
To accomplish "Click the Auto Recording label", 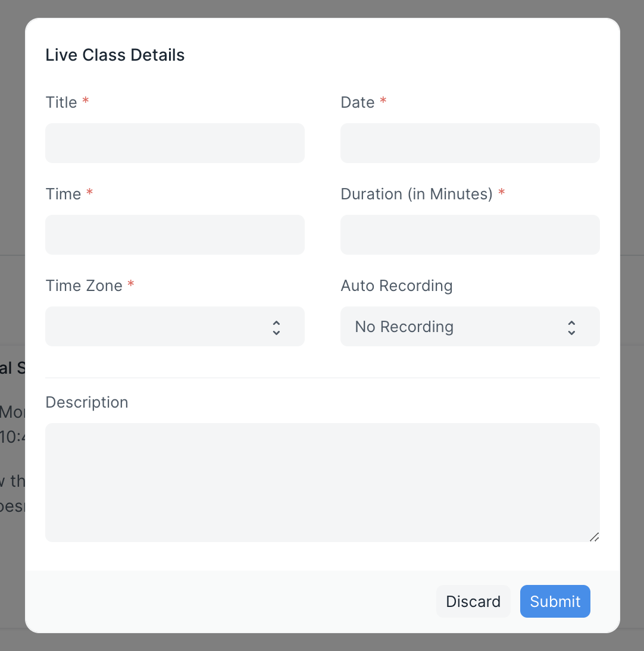I will click(396, 286).
